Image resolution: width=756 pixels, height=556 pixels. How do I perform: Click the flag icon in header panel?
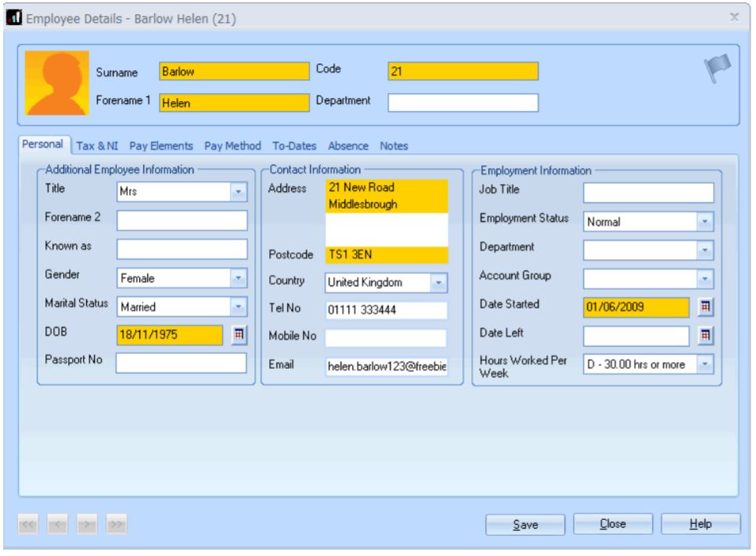pyautogui.click(x=718, y=68)
